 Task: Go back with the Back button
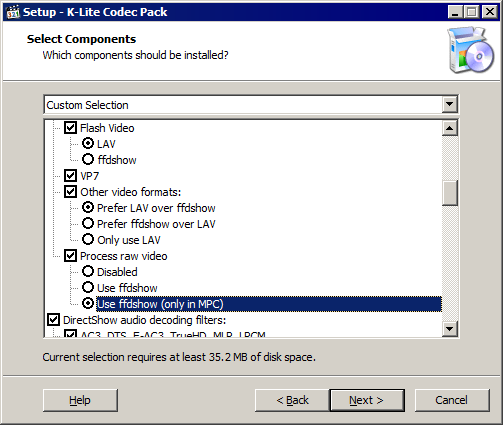[292, 400]
